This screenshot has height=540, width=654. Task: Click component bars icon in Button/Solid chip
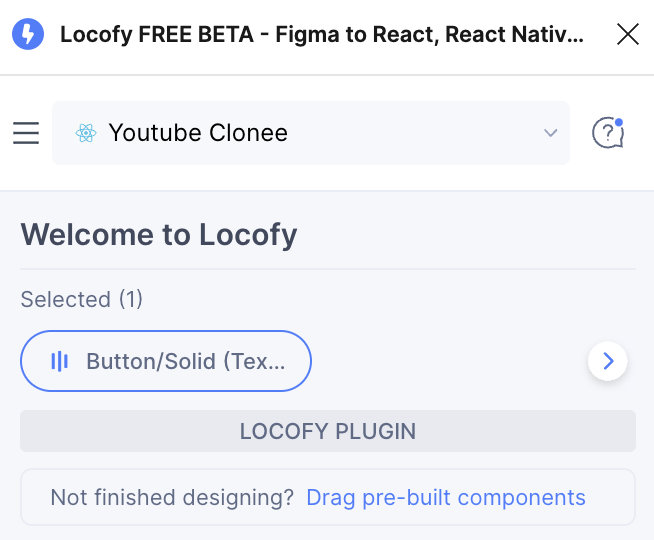60,361
